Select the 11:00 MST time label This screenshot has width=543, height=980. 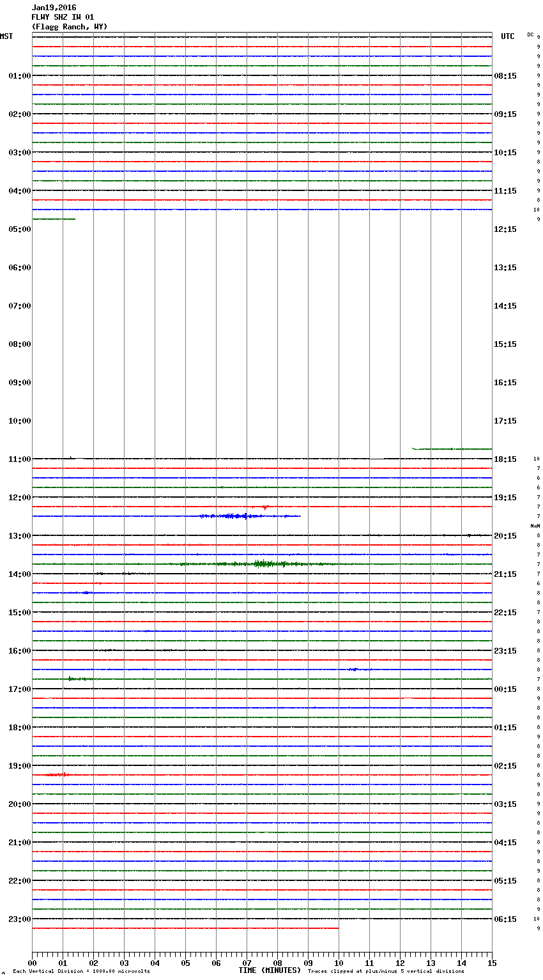coord(20,459)
